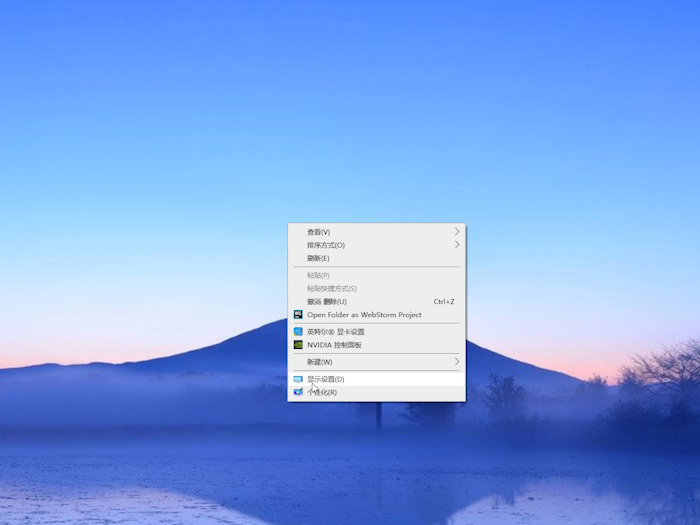The height and width of the screenshot is (525, 700).
Task: Select 排序方式(O) sort by entry
Action: click(x=326, y=245)
